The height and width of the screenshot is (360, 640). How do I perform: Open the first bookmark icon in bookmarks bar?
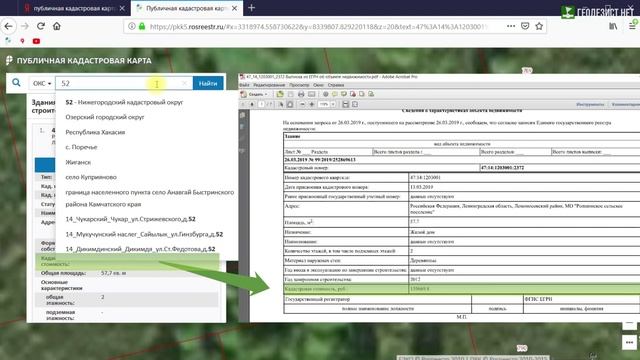[x=8, y=41]
